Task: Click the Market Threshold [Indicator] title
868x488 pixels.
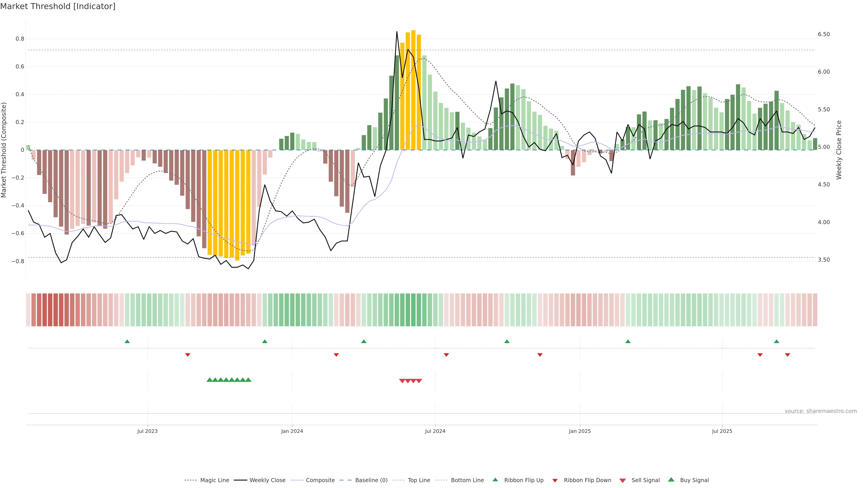Action: (x=58, y=6)
